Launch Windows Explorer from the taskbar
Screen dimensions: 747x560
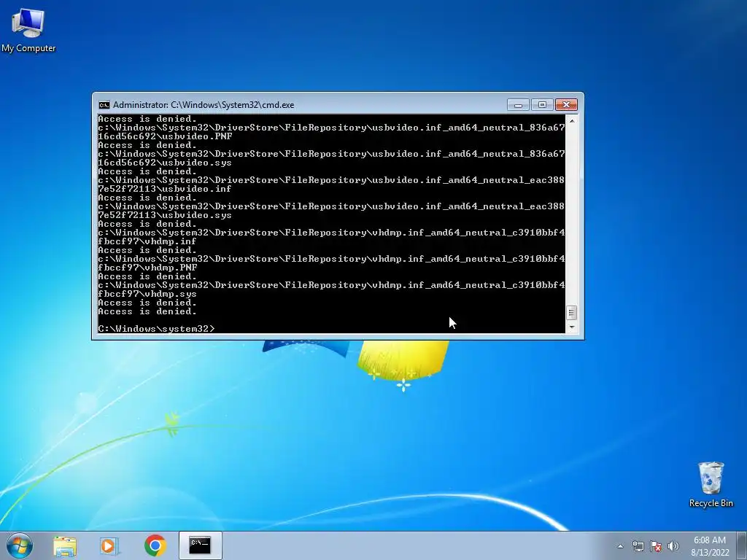[x=65, y=545]
